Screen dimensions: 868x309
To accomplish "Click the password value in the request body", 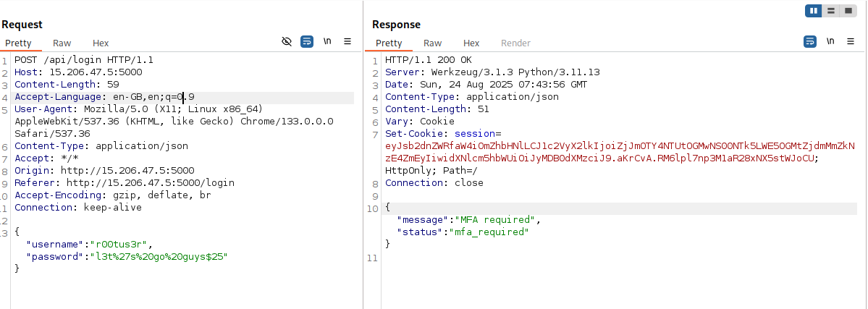I will (157, 257).
